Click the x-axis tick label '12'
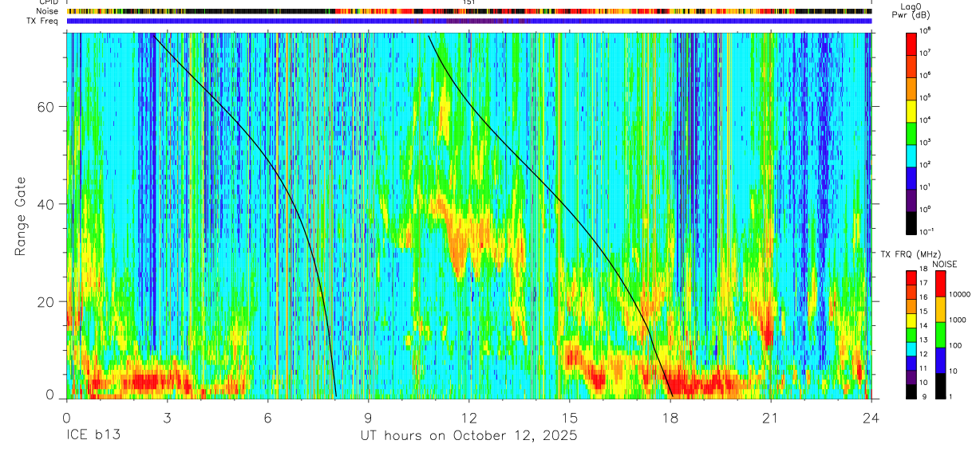The image size is (980, 452). (x=469, y=417)
